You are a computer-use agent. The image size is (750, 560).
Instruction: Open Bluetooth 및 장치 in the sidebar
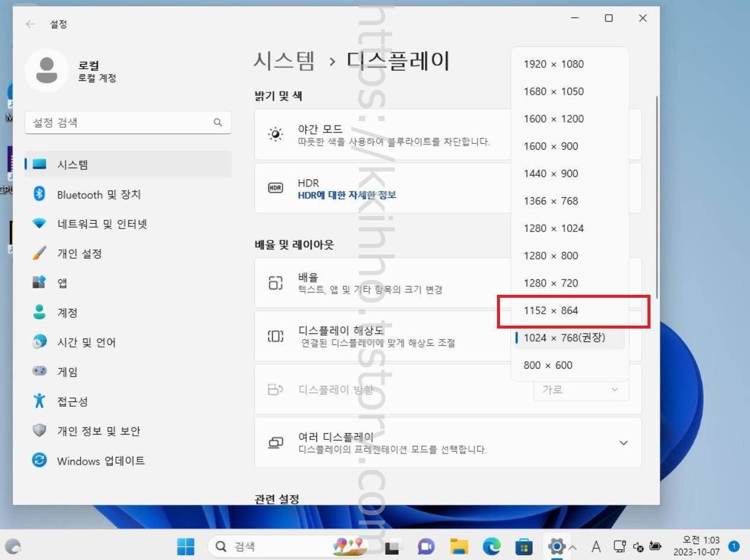[128, 194]
